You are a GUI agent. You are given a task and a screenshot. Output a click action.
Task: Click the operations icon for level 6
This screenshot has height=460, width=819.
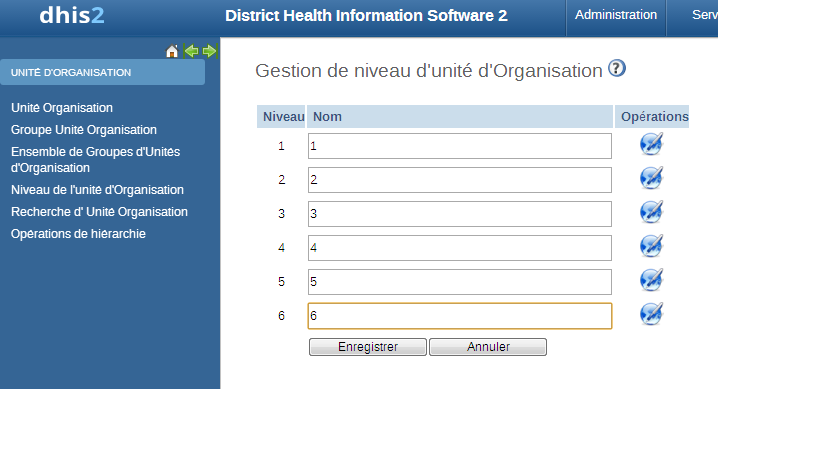coord(651,315)
